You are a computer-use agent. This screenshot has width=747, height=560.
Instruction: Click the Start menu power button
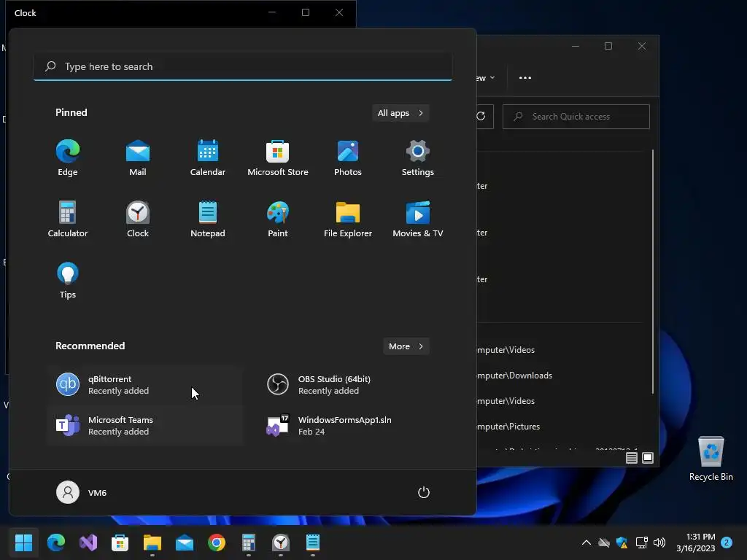click(424, 492)
